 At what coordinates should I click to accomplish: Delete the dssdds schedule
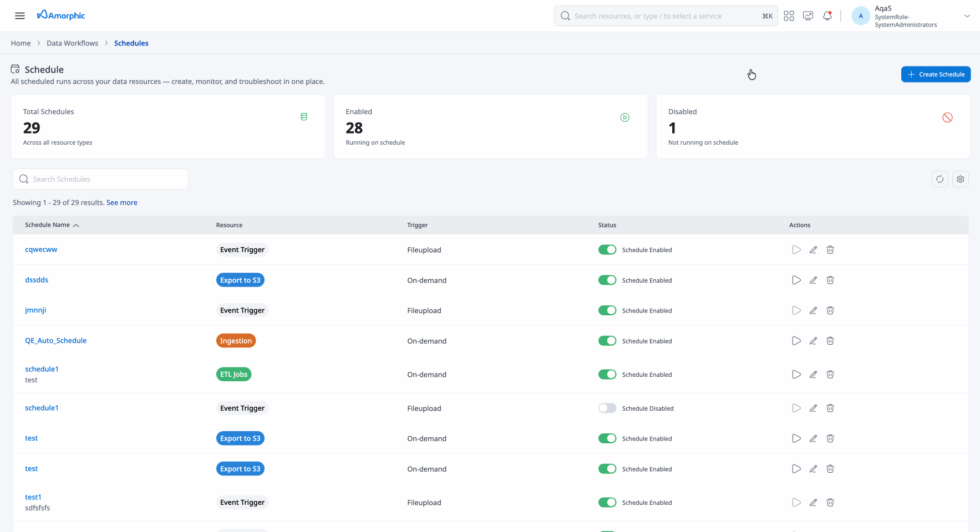point(830,280)
